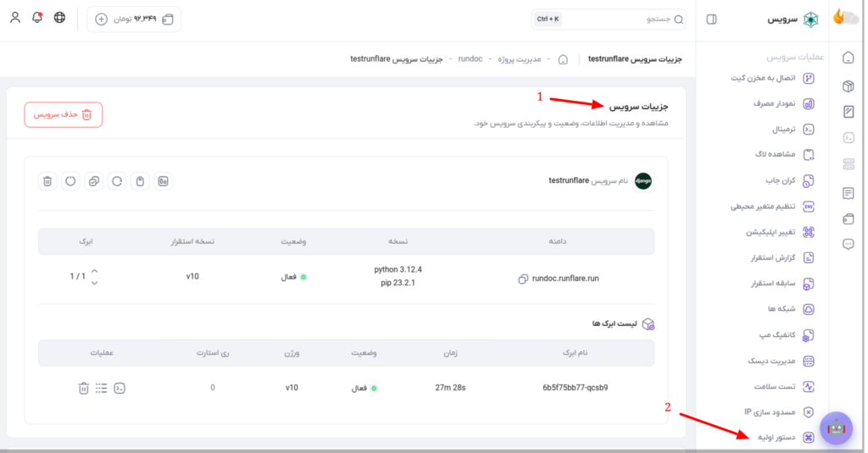This screenshot has height=453, width=868.
Task: Open terminal icon for pod 6b5f75bb77-qcsb9
Action: click(120, 389)
